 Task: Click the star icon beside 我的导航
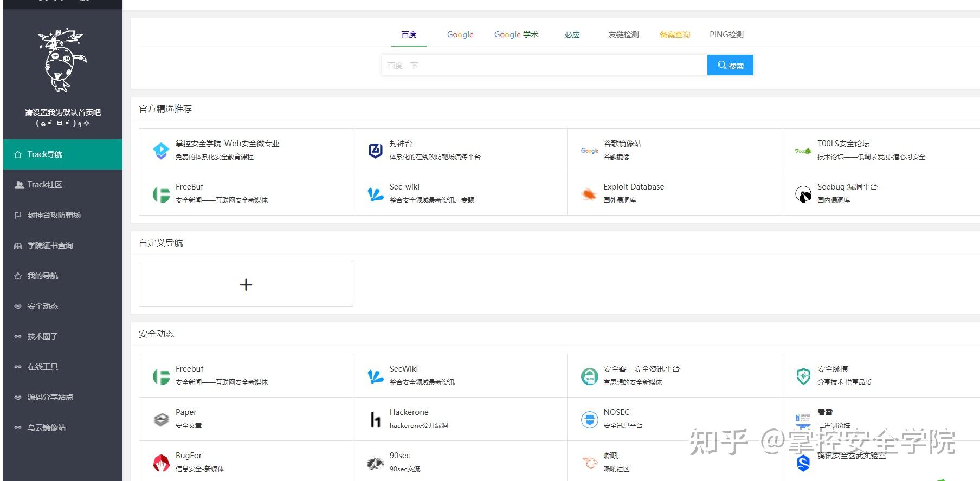point(18,276)
